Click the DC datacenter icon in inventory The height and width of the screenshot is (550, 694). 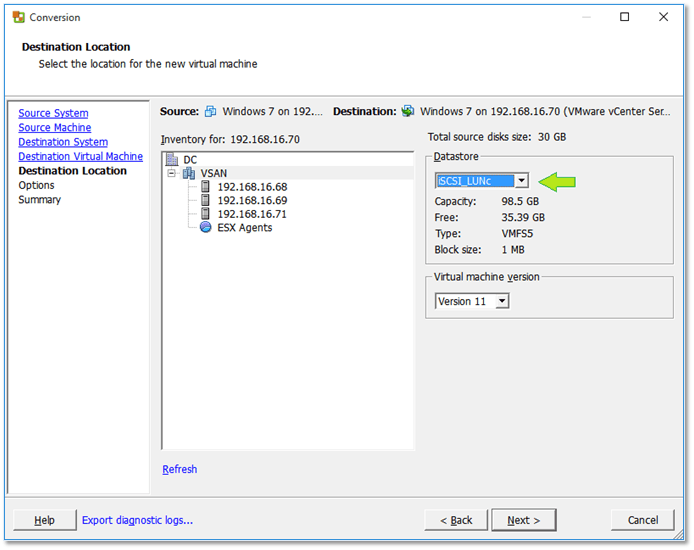(x=172, y=159)
